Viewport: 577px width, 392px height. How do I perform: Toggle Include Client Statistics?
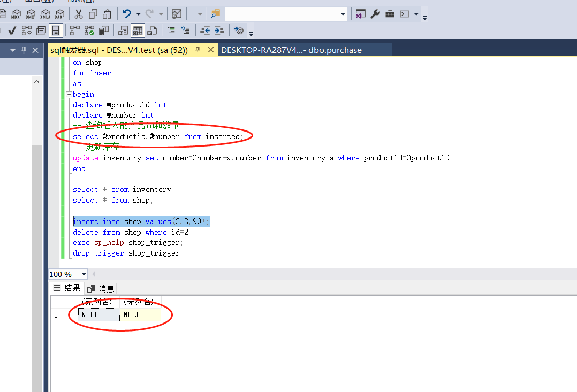click(x=104, y=30)
